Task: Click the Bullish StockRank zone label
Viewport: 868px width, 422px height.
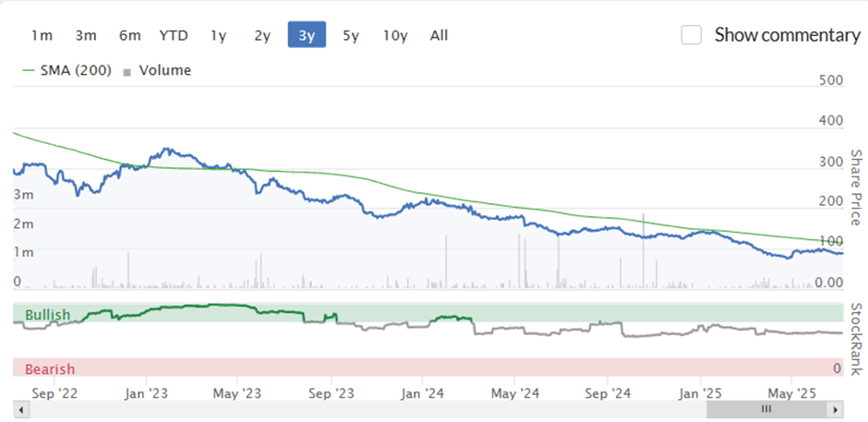Action: [48, 315]
